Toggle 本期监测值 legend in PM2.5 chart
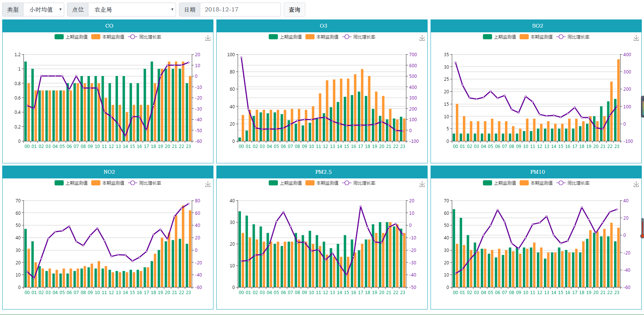644x315 pixels. tap(322, 183)
